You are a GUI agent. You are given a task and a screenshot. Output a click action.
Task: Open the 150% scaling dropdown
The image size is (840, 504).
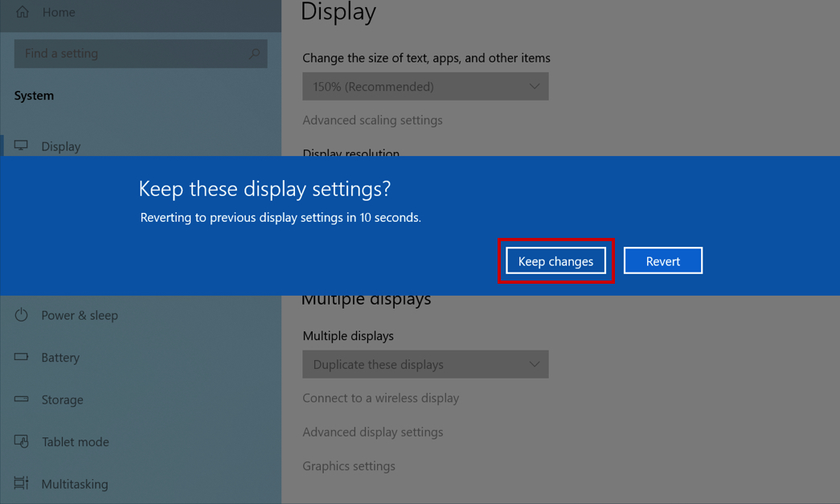tap(425, 86)
